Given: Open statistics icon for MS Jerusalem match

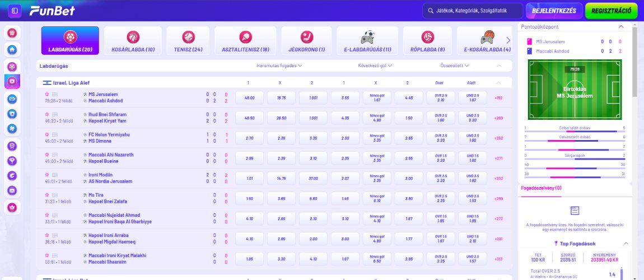Looking at the screenshot, I should click(x=55, y=94).
